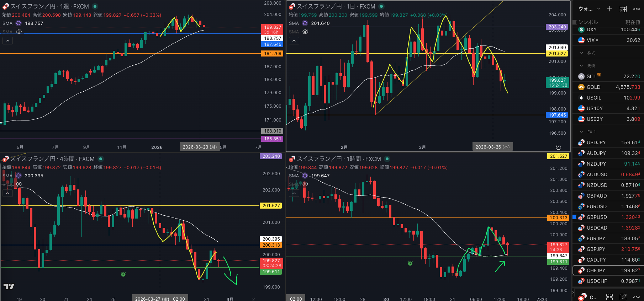The width and height of the screenshot is (644, 301).
Task: Show hidden SMA on the weekly chart
Action: pyautogui.click(x=19, y=32)
